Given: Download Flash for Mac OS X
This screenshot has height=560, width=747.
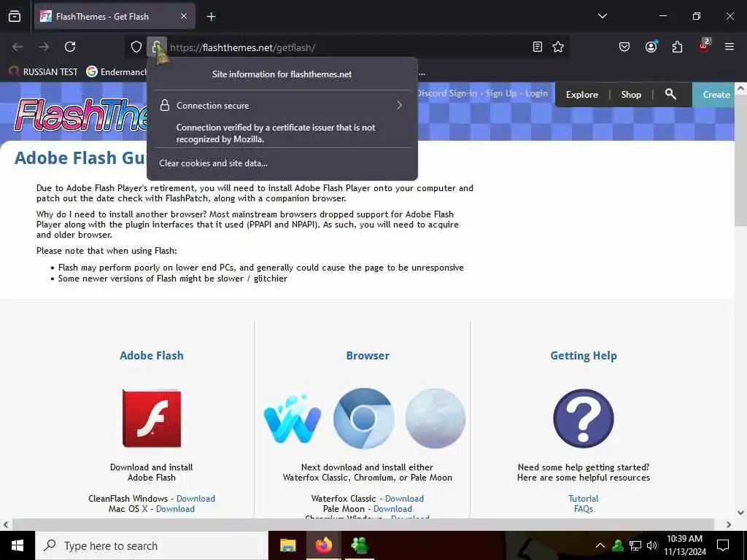Looking at the screenshot, I should coord(175,508).
